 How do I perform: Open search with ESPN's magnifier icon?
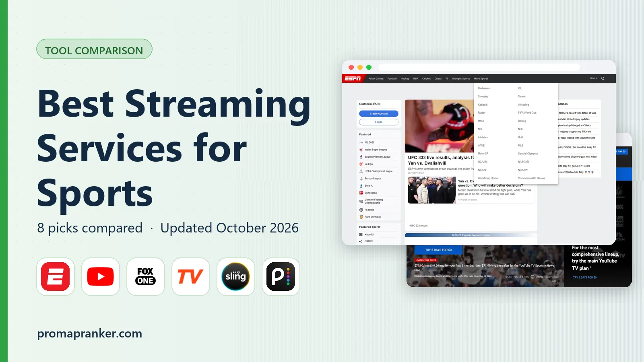tap(603, 78)
